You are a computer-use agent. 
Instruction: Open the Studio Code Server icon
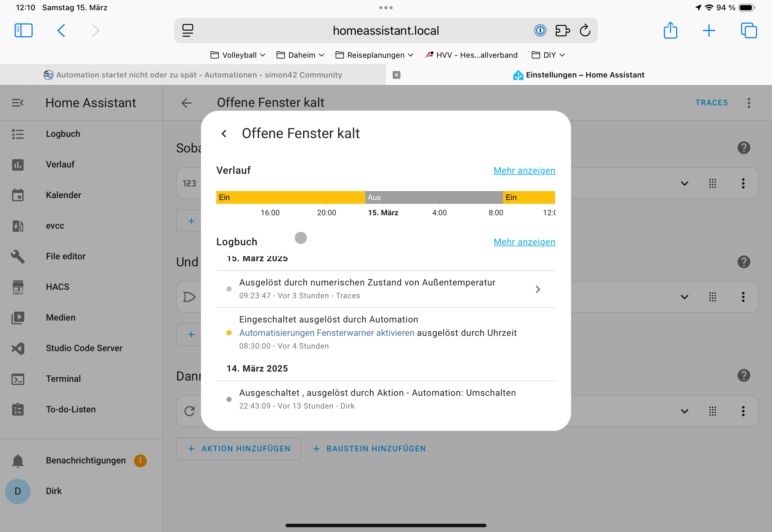[x=18, y=348]
